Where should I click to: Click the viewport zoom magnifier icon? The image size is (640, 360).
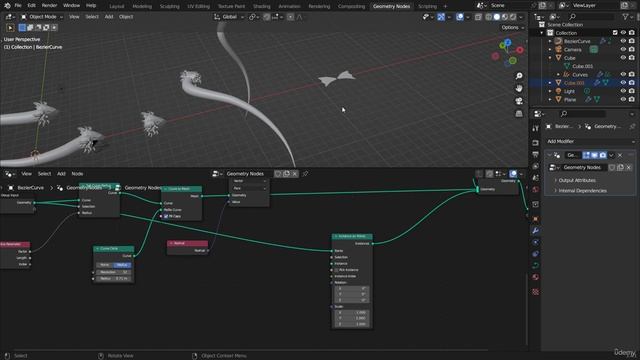pyautogui.click(x=519, y=76)
